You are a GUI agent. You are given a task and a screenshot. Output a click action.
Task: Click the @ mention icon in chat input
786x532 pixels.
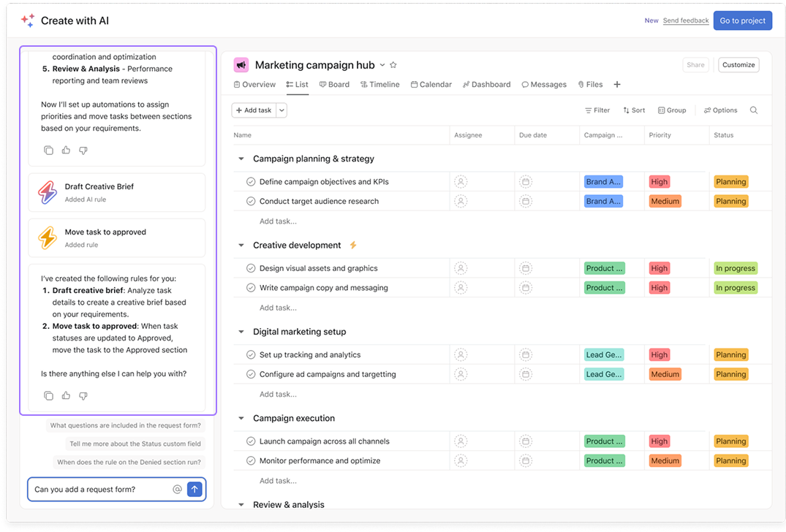click(177, 489)
